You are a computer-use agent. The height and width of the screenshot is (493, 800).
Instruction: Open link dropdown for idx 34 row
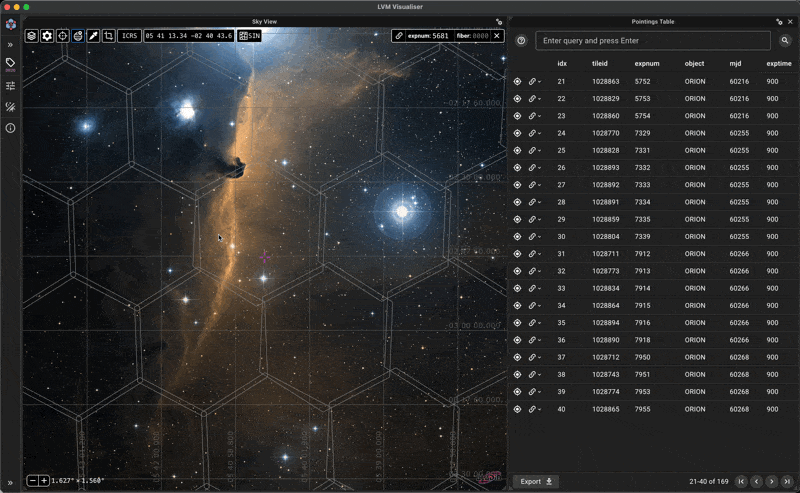[x=534, y=306]
